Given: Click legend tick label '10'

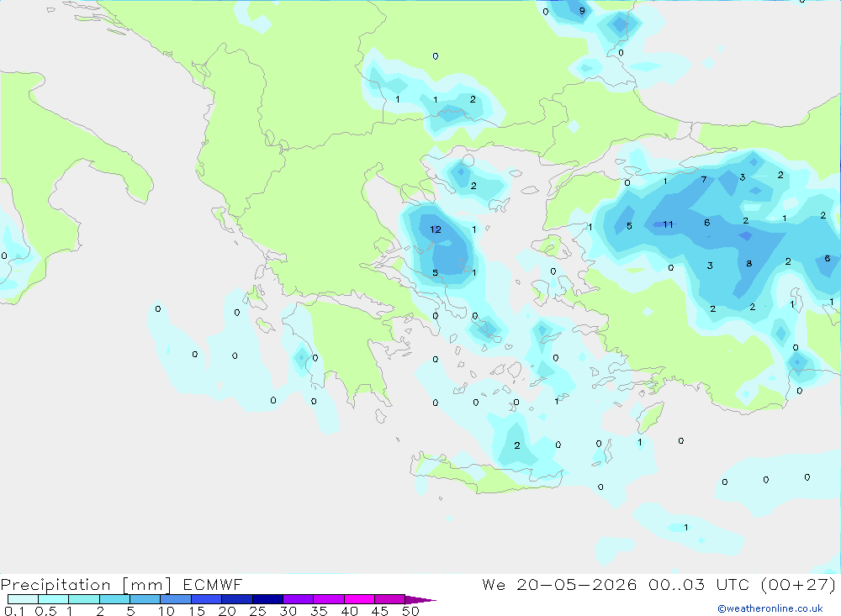Looking at the screenshot, I should click(x=166, y=611).
